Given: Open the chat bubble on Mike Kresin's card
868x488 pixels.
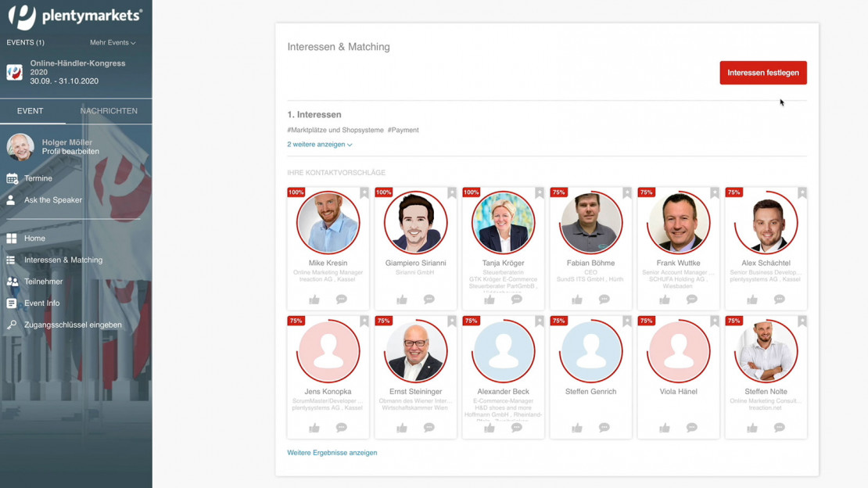Looking at the screenshot, I should 342,300.
